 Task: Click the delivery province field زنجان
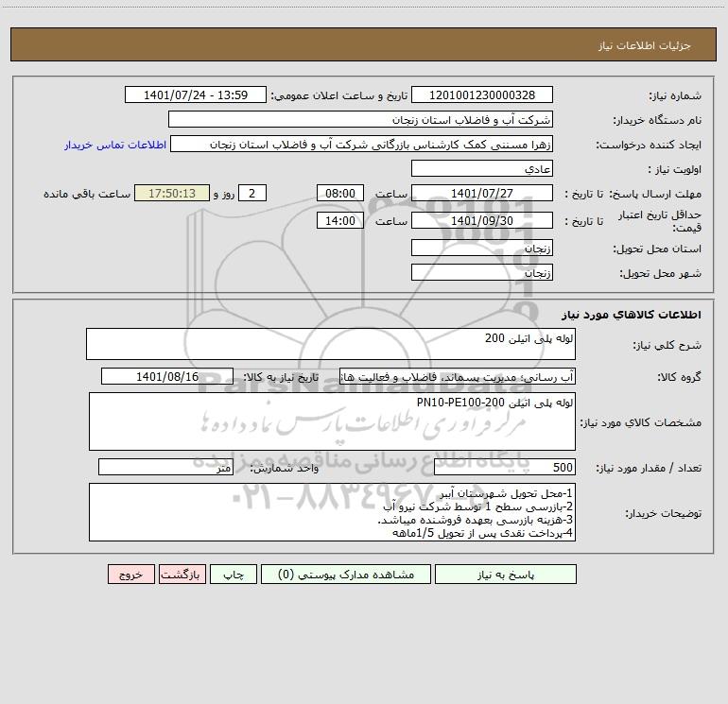tap(482, 248)
